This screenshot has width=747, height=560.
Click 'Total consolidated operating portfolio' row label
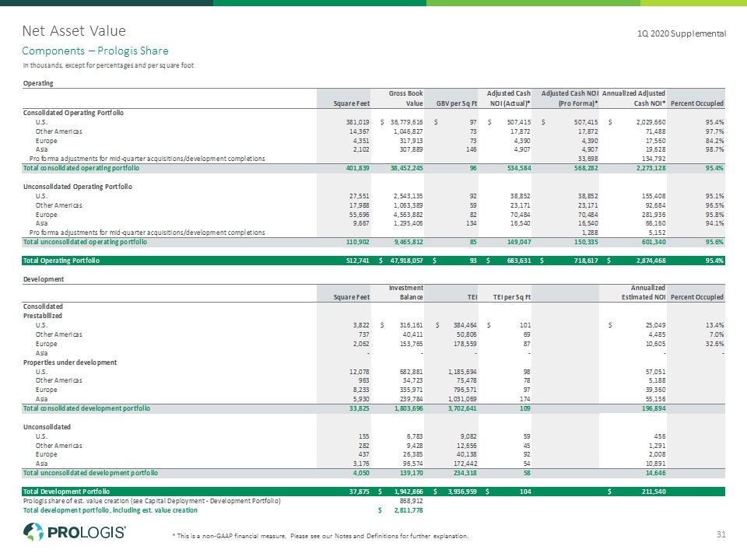[81, 168]
